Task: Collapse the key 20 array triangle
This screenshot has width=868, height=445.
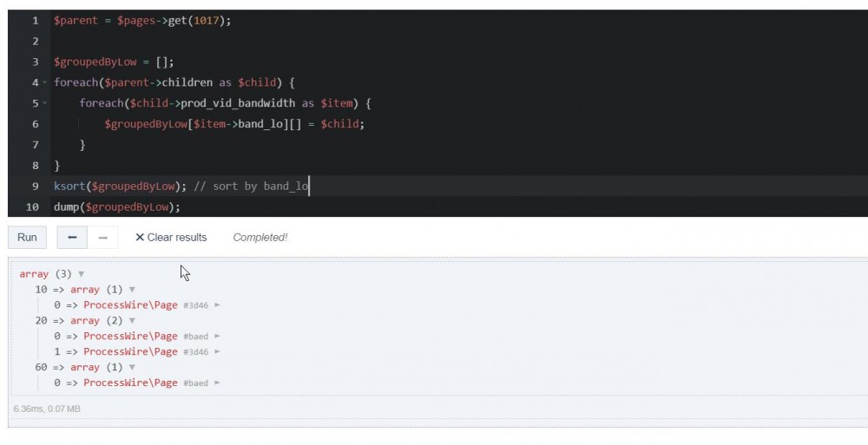Action: click(x=132, y=321)
